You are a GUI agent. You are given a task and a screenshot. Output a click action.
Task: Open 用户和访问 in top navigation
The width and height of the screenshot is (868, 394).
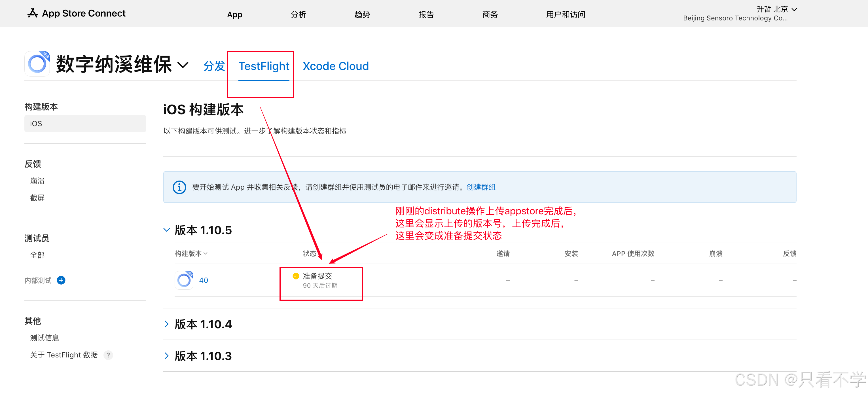tap(566, 14)
